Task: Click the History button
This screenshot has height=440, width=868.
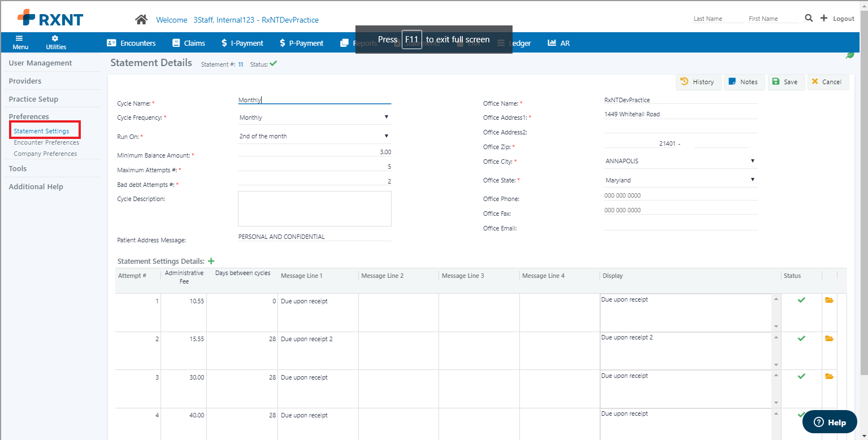Action: click(x=698, y=82)
